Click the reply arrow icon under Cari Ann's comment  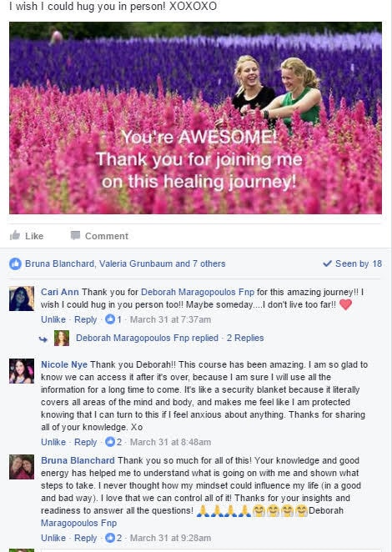click(43, 339)
